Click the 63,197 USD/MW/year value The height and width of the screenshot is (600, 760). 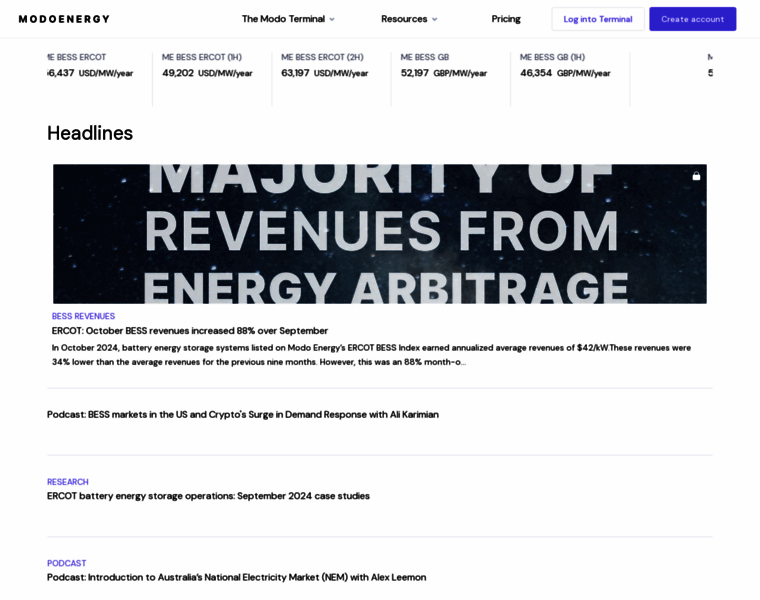point(325,73)
